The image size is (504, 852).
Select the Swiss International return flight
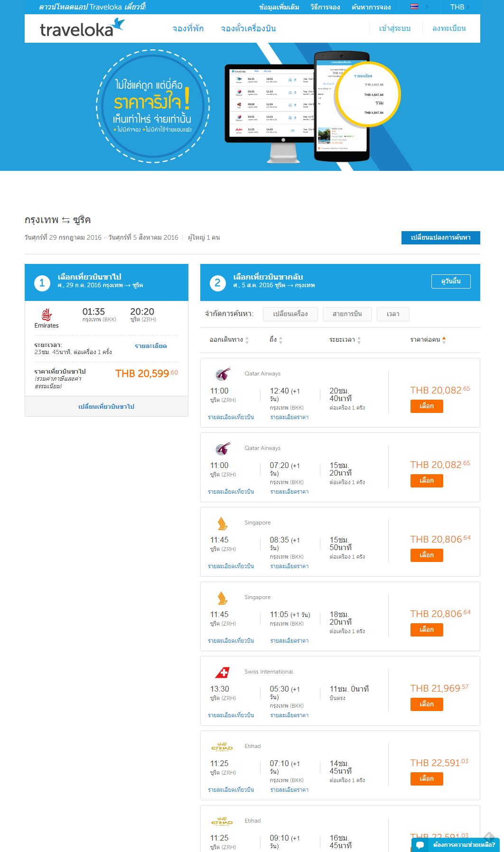tap(426, 704)
